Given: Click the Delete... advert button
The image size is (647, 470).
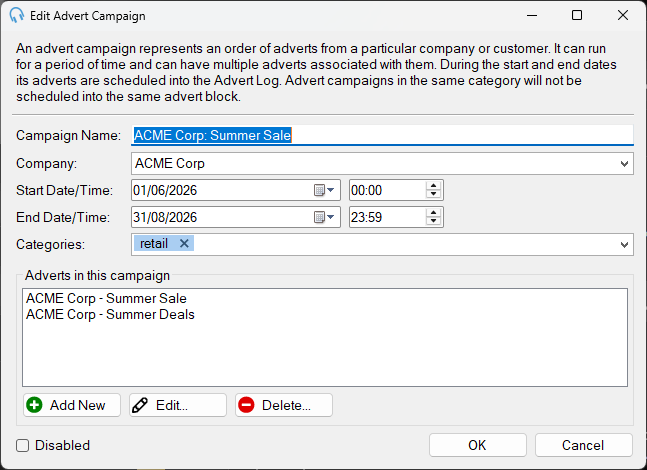Looking at the screenshot, I should [x=284, y=405].
